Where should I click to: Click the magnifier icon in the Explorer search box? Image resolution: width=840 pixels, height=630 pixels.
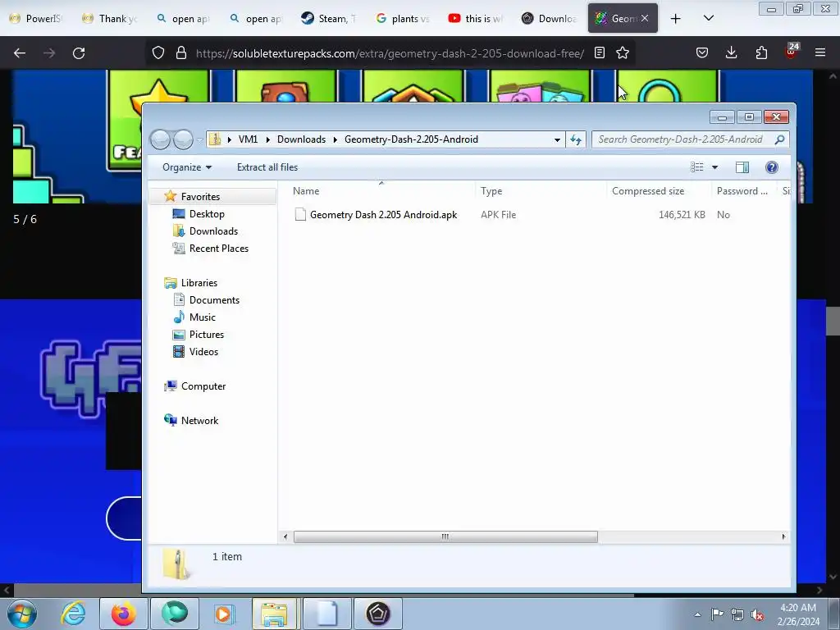click(780, 139)
